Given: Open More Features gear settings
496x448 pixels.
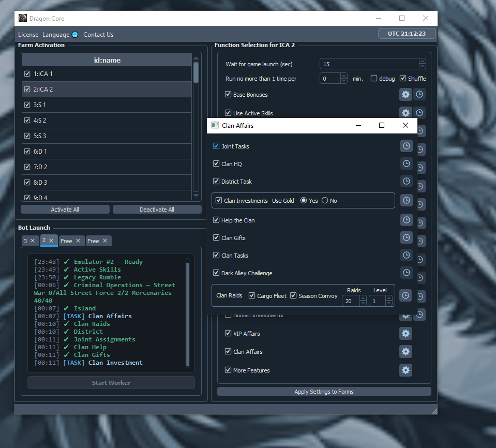Looking at the screenshot, I should (x=405, y=370).
